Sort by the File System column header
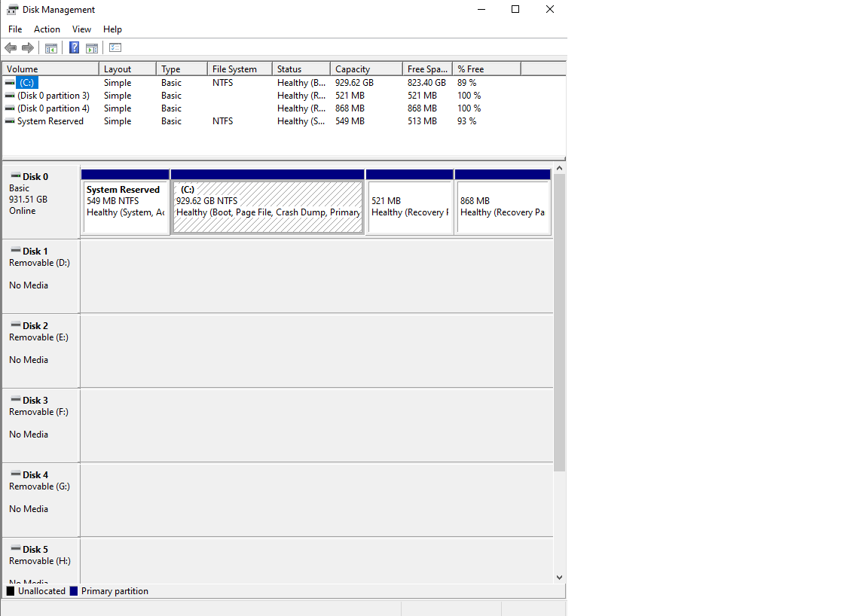The height and width of the screenshot is (616, 868). coord(240,69)
